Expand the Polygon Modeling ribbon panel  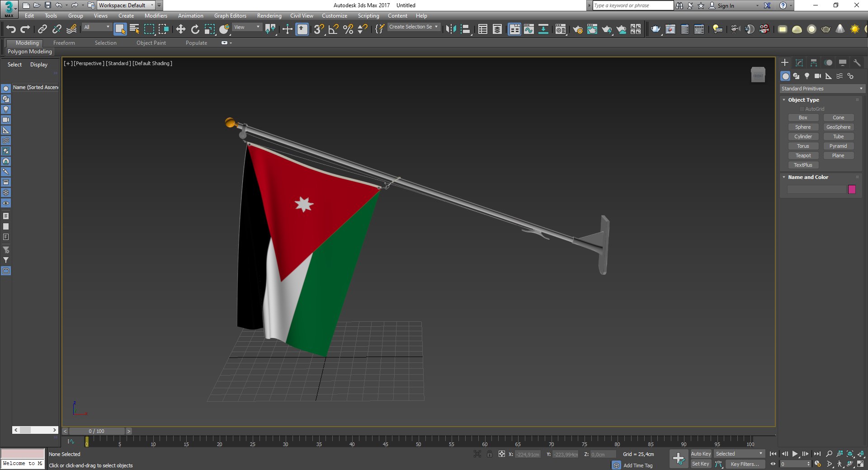(x=30, y=52)
